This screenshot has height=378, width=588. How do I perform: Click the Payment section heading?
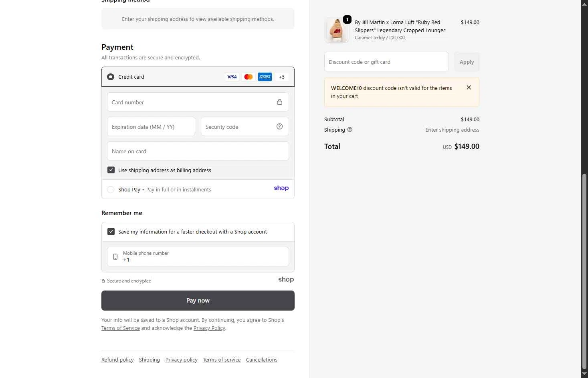tap(117, 47)
